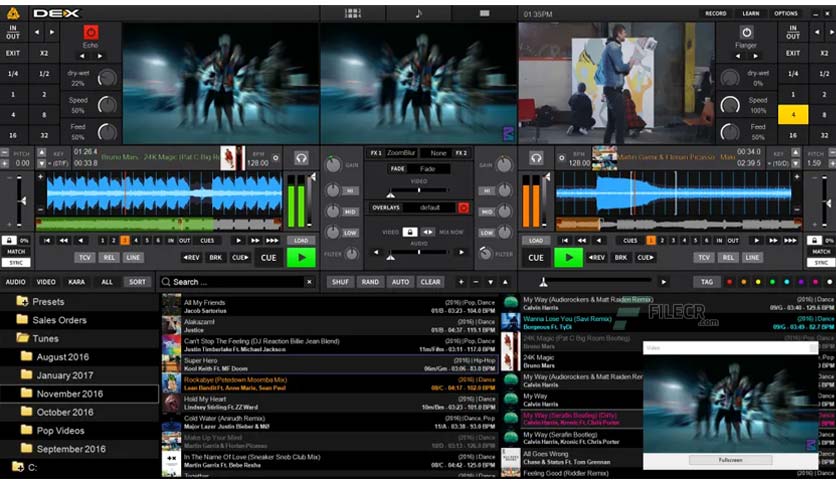Click the left deck headphone cue icon
This screenshot has height=484, width=836.
[x=302, y=158]
